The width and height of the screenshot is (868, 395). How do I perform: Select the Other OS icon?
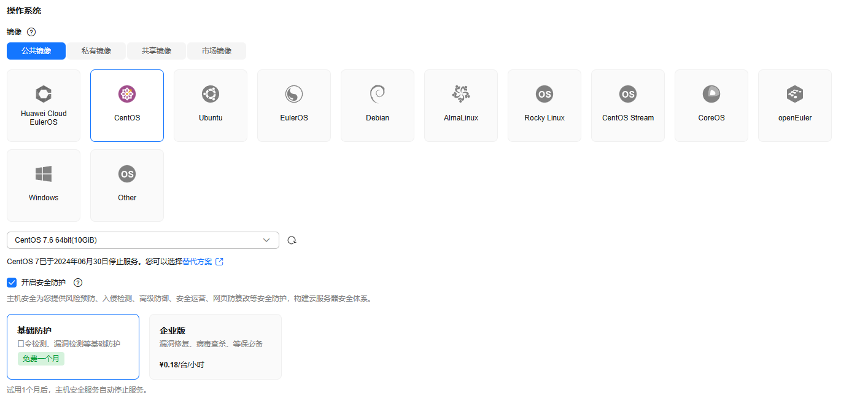[x=127, y=174]
